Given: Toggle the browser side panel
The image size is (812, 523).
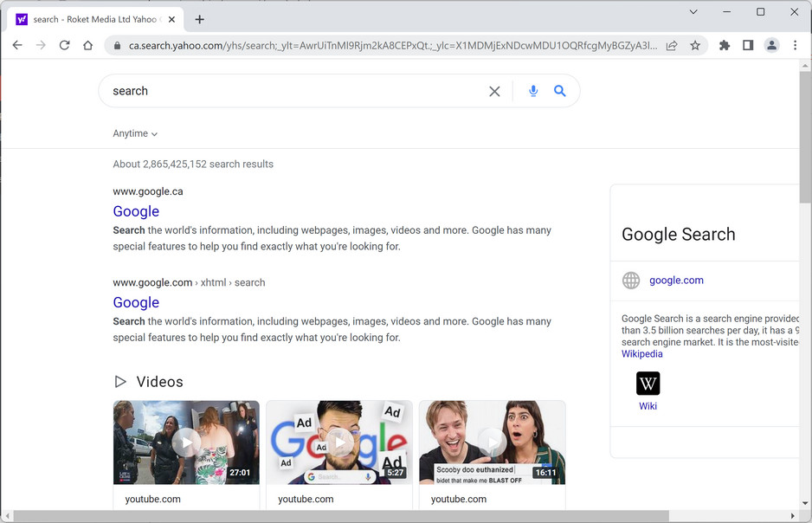Looking at the screenshot, I should pos(748,46).
